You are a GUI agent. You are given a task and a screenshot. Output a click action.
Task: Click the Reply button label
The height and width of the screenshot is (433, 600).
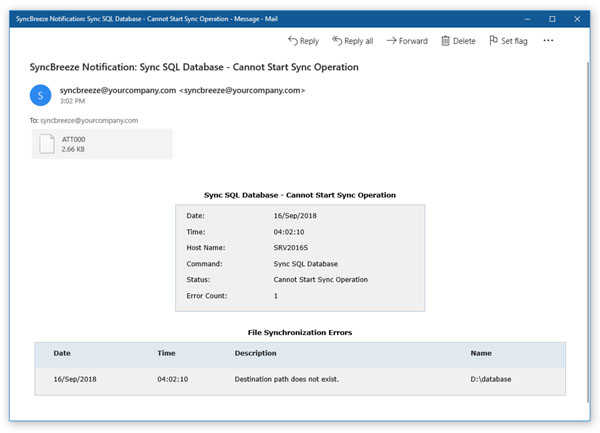pyautogui.click(x=309, y=41)
